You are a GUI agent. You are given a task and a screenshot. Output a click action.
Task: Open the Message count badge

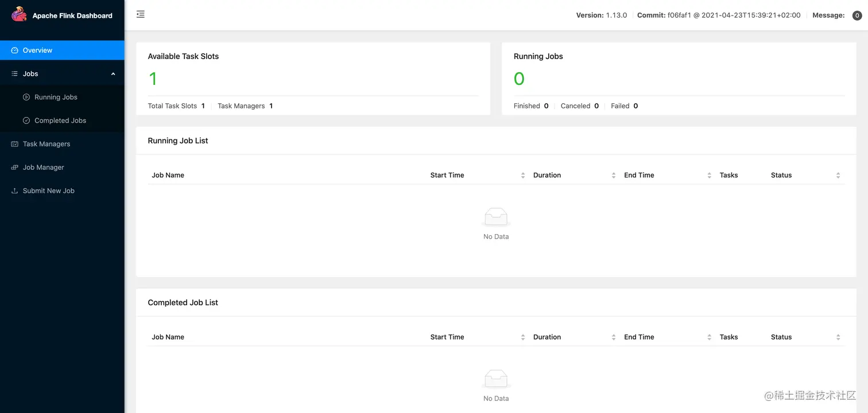click(857, 15)
